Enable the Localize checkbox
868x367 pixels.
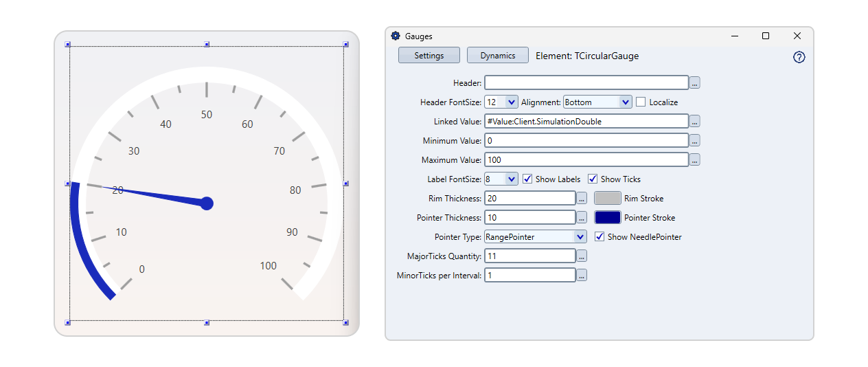pos(641,102)
